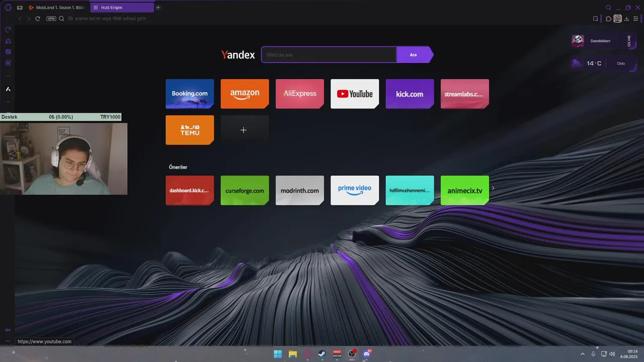Go forward with the forward arrow
Image resolution: width=644 pixels, height=362 pixels.
coord(28,19)
